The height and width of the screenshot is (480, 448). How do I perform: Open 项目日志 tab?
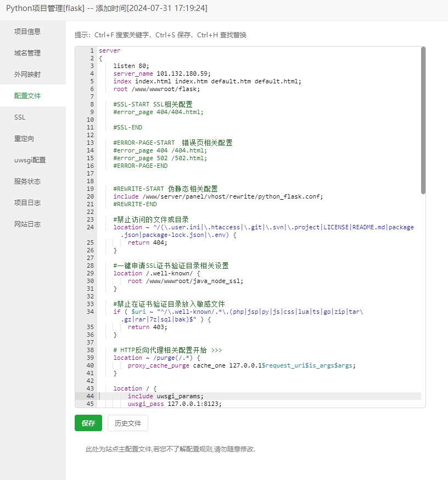point(27,202)
